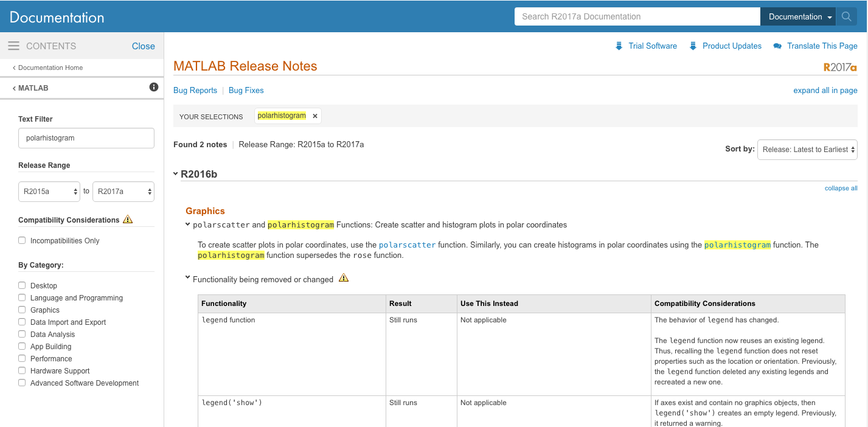868x427 pixels.
Task: Tick the App Building checkbox
Action: click(22, 346)
